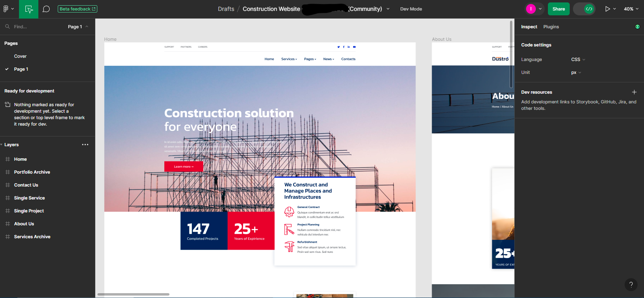
Task: Click the frame icon beside Single Service
Action: pos(7,198)
